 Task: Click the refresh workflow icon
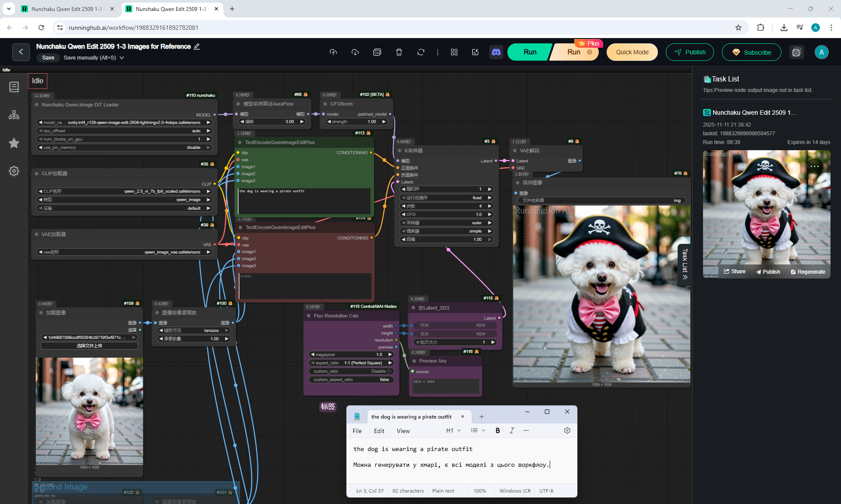pos(420,52)
